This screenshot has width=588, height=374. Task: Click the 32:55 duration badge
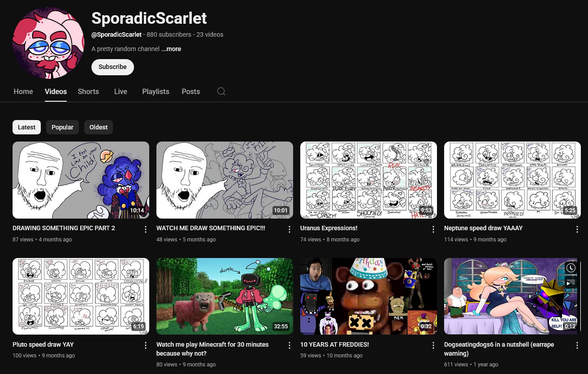click(281, 327)
